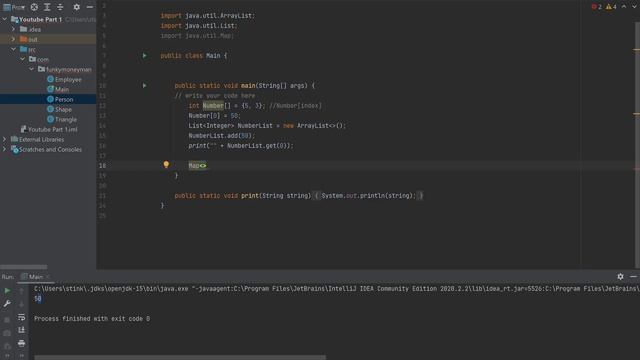640x360 pixels.
Task: Select the Triangle class in tree
Action: (x=62, y=119)
